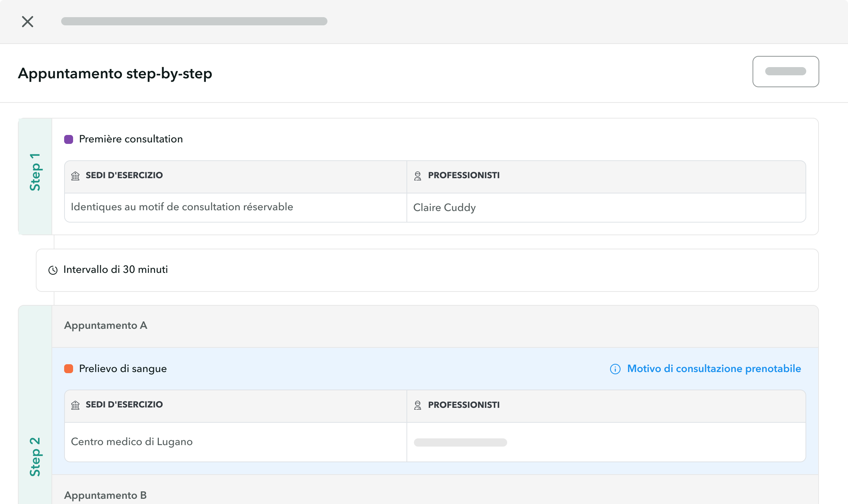The image size is (848, 504).
Task: Click Centro medico di Lugano cell
Action: [132, 442]
